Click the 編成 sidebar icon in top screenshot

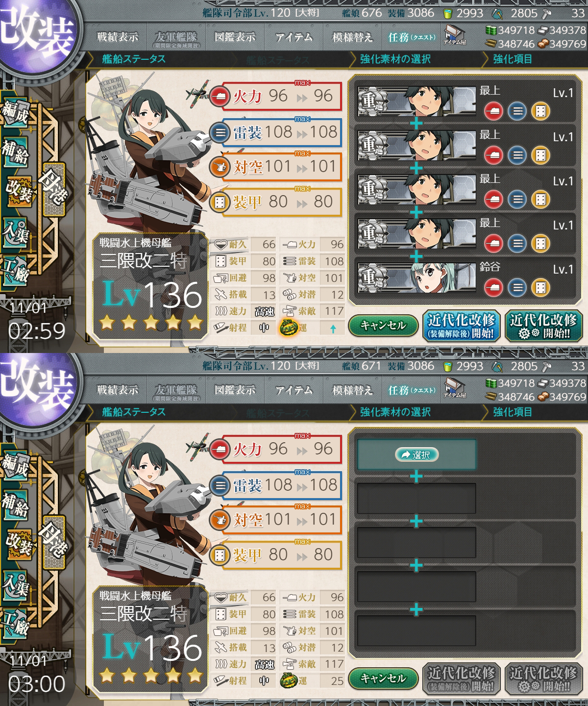15,114
